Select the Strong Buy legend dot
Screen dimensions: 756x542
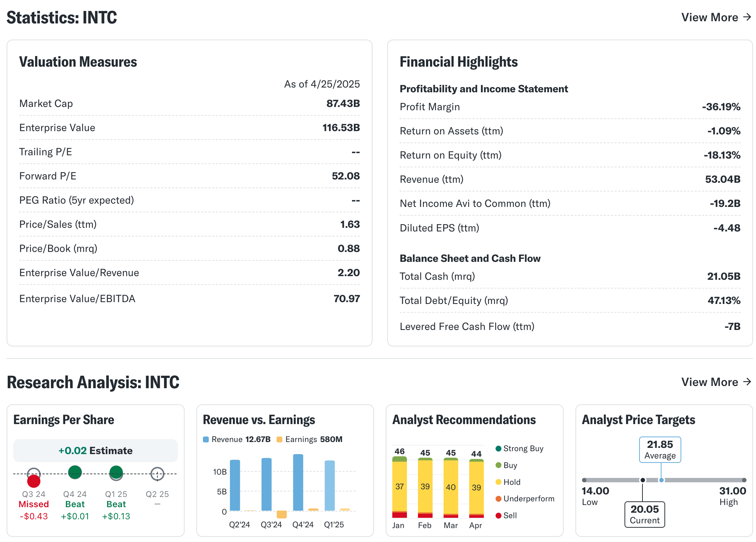[499, 449]
